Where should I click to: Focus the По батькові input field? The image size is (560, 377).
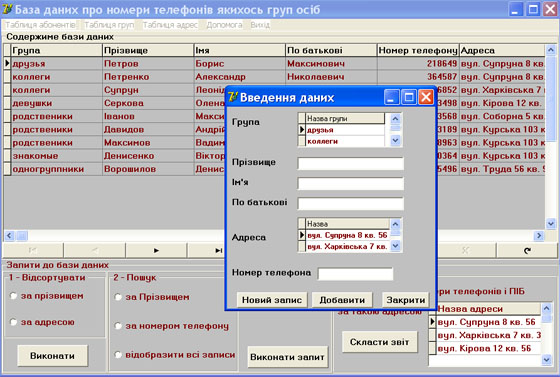pos(350,203)
